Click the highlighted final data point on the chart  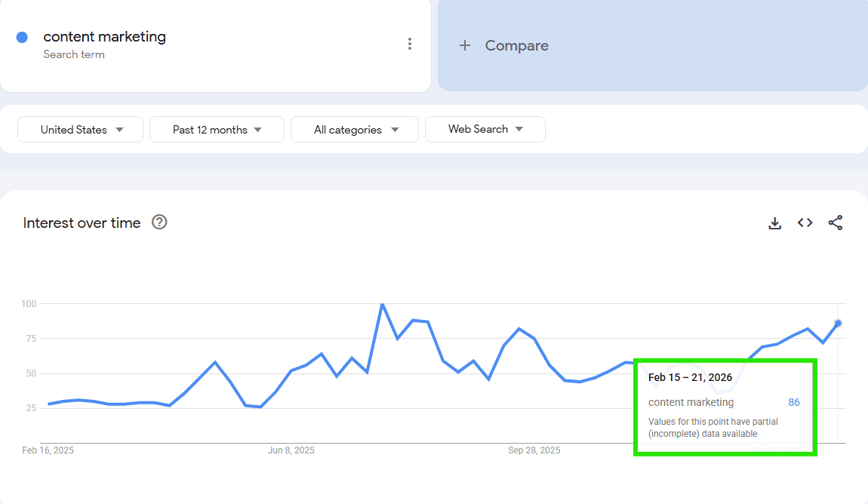tap(838, 323)
